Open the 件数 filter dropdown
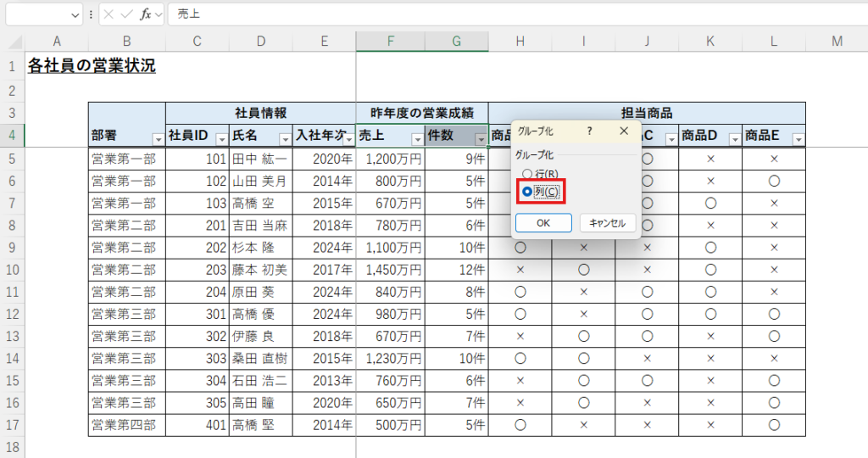Screen dimensions: 868x458 pyautogui.click(x=481, y=139)
